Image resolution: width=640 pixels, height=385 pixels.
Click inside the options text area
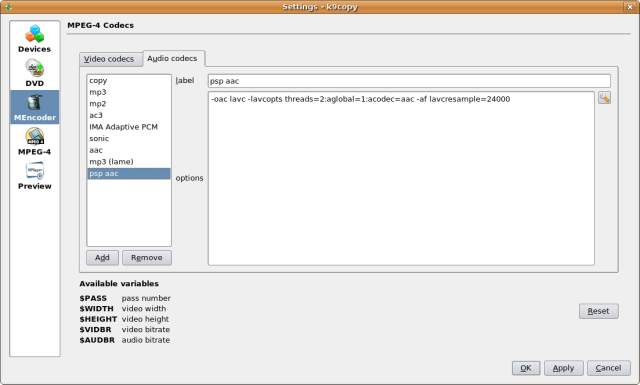pos(401,178)
